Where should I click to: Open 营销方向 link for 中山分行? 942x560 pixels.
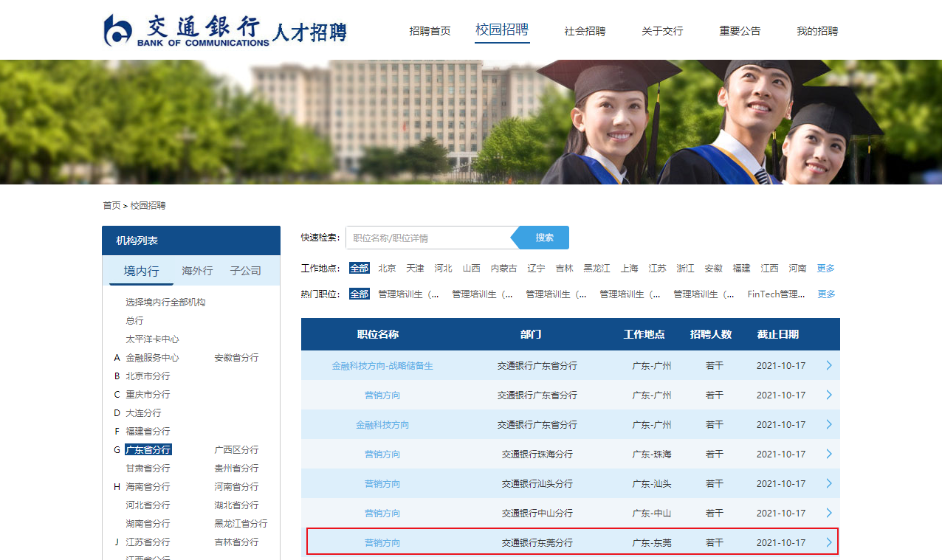click(x=382, y=514)
